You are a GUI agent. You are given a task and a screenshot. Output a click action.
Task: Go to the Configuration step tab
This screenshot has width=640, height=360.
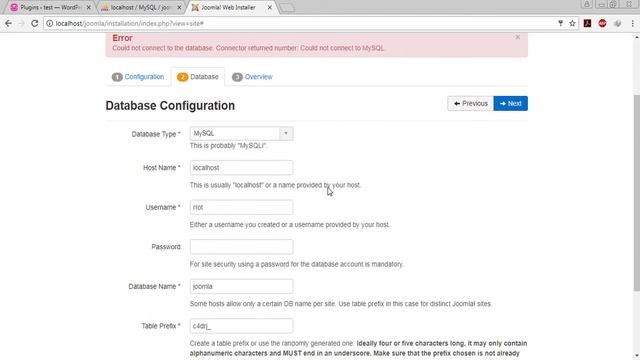138,77
